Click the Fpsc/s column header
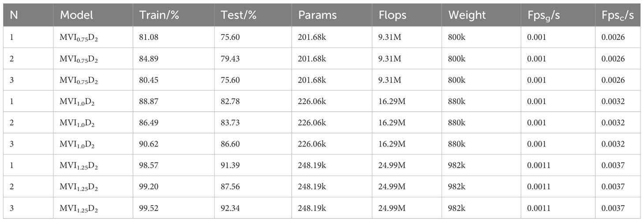 tap(618, 15)
